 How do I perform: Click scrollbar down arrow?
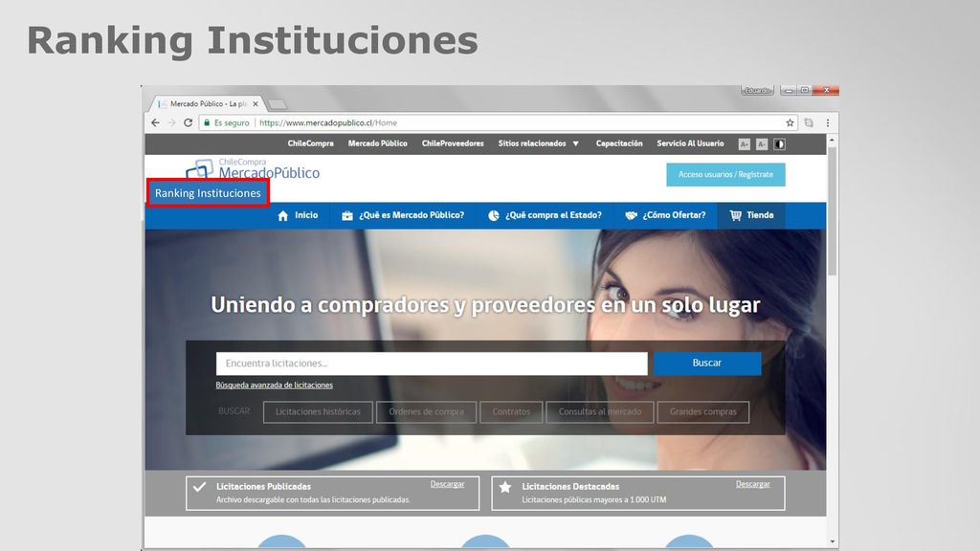(x=832, y=542)
